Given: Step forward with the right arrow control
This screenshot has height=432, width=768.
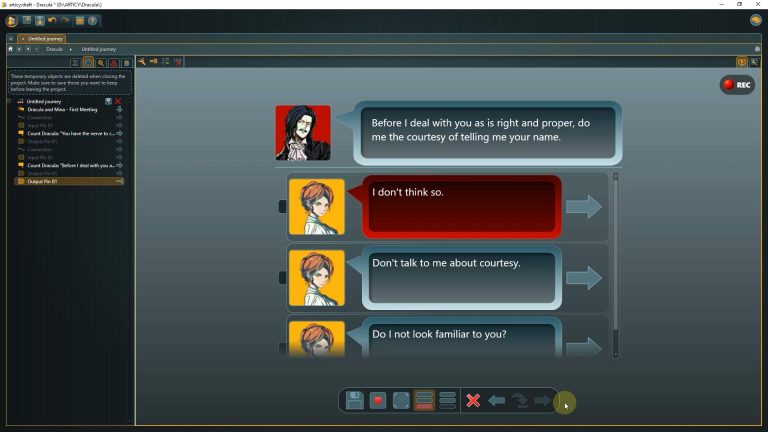Looking at the screenshot, I should coord(542,401).
